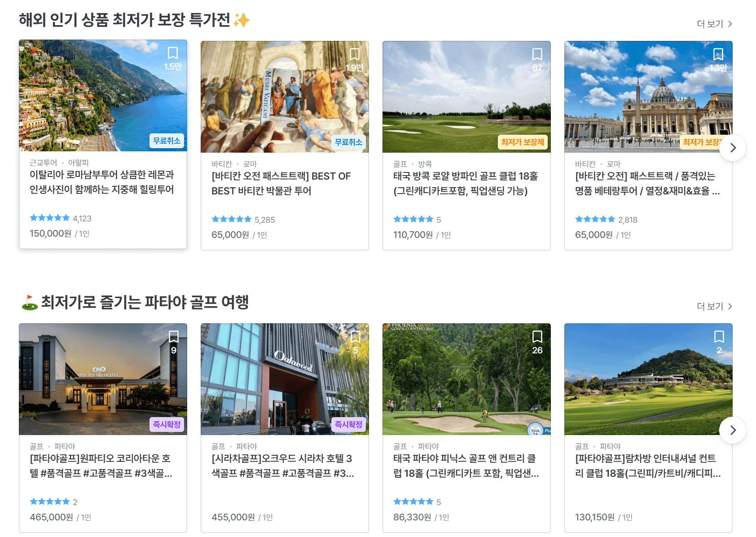Bookmark the [바티칸 오전] 패스트트랙 card
Screen dimensions: 756x537
coord(718,54)
